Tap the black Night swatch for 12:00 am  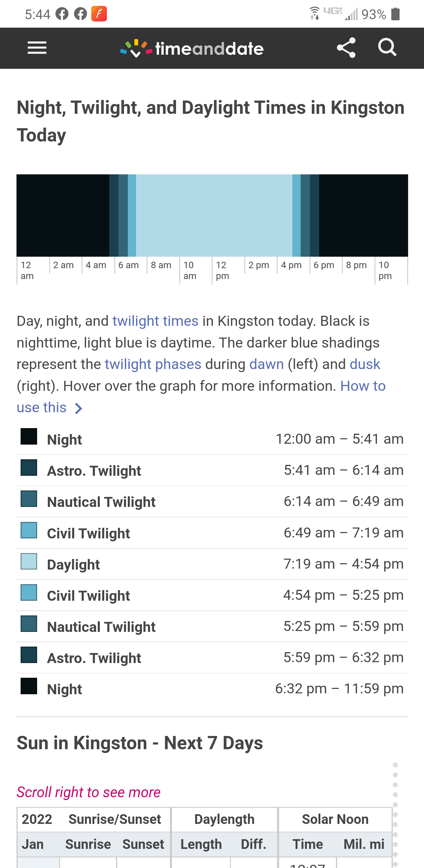point(29,436)
